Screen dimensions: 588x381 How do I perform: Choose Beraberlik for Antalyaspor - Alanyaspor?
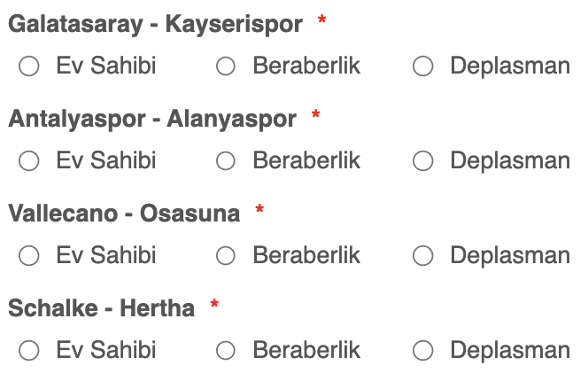pyautogui.click(x=226, y=161)
